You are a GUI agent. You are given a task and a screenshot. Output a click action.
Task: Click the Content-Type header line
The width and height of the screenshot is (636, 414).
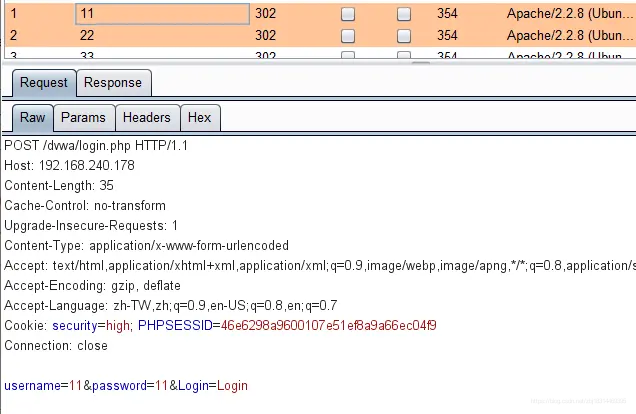pyautogui.click(x=146, y=245)
